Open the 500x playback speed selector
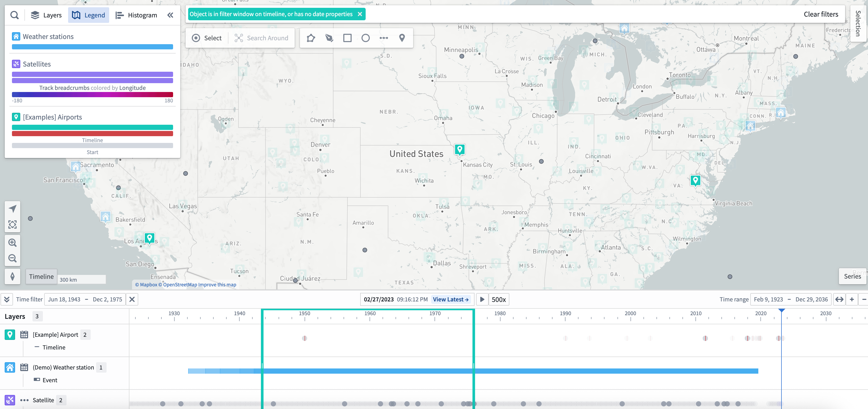 click(x=499, y=300)
